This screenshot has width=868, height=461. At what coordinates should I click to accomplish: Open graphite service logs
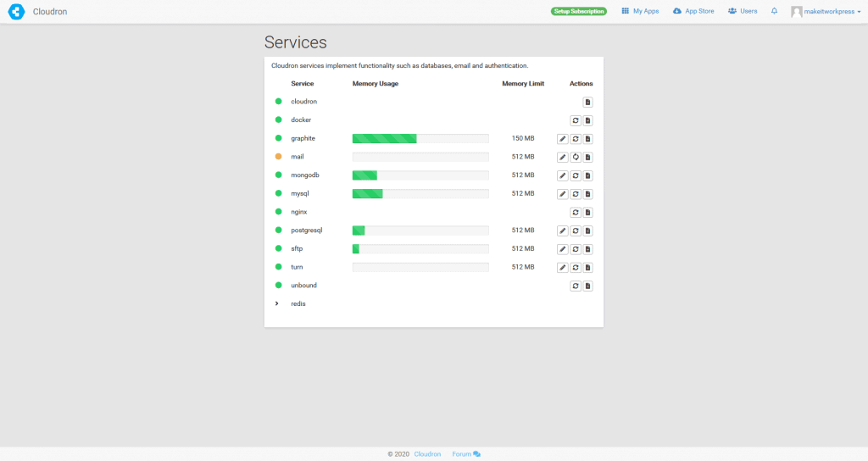588,139
